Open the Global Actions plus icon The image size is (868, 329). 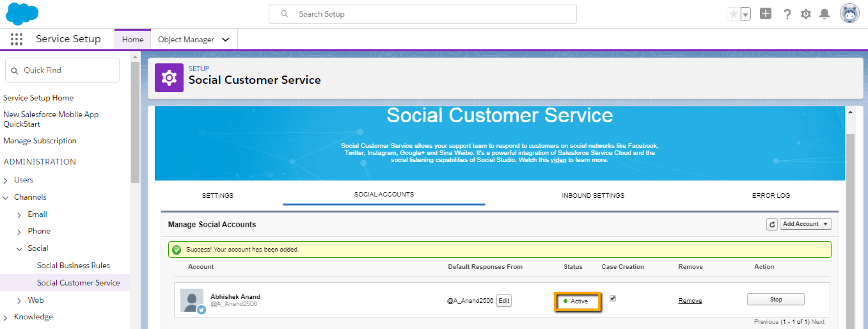766,13
